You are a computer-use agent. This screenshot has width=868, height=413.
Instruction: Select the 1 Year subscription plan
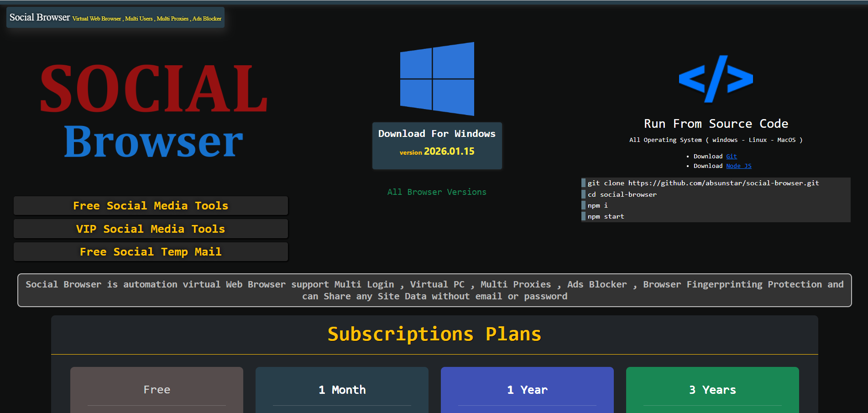(527, 389)
